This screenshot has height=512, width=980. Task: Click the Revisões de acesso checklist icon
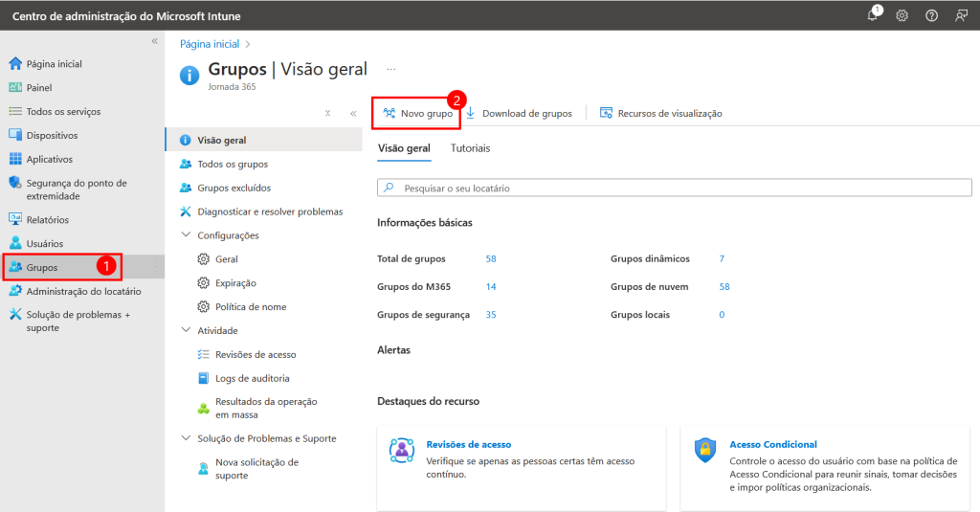(203, 354)
